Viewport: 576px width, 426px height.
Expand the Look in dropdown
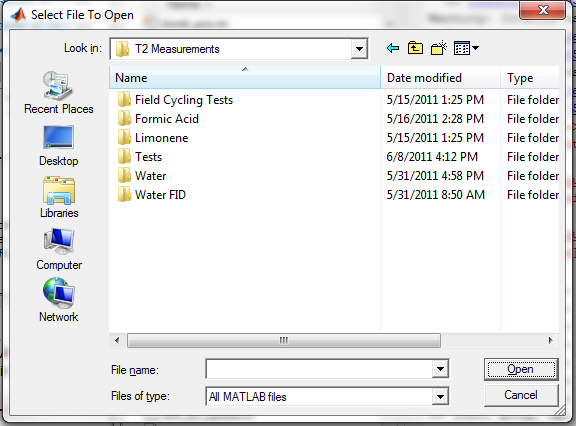[359, 48]
